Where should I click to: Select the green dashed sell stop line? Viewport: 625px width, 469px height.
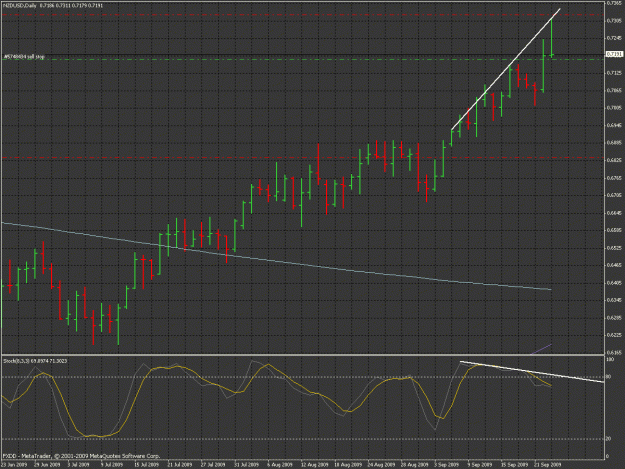coord(303,59)
